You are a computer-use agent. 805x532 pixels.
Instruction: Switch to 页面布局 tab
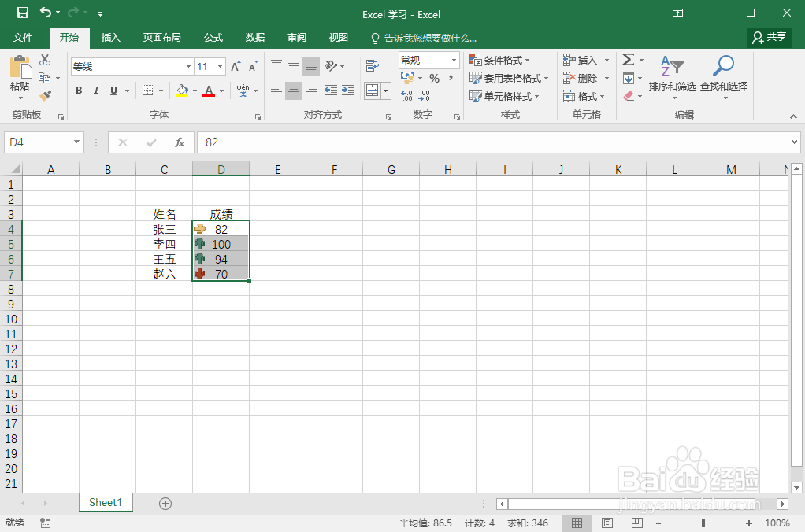(161, 38)
